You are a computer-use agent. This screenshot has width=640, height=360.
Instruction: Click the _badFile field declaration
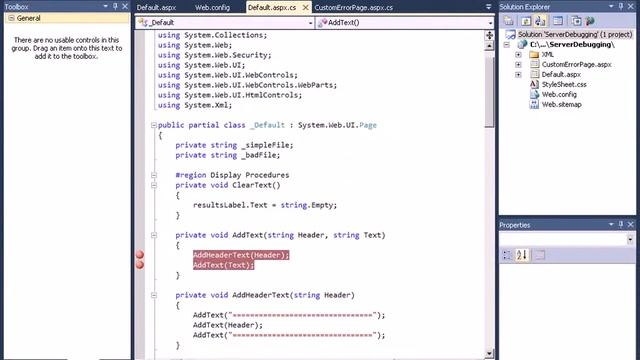(228, 155)
